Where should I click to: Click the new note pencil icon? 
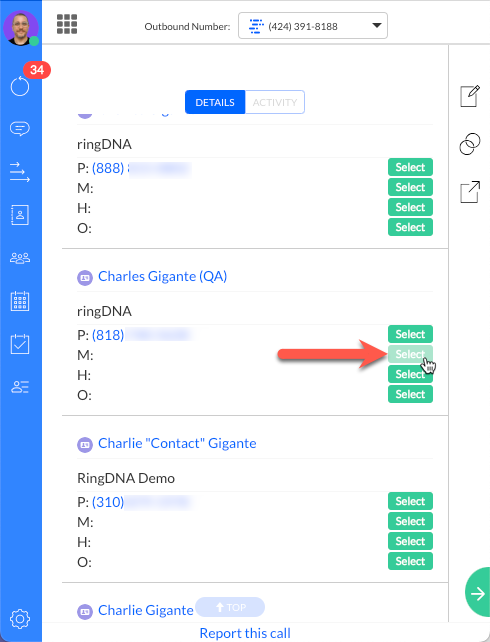tap(470, 96)
